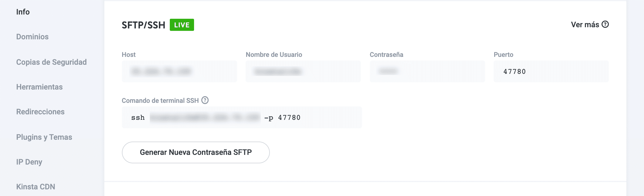Image resolution: width=644 pixels, height=196 pixels.
Task: Click the Contraseña value field
Action: pyautogui.click(x=427, y=71)
